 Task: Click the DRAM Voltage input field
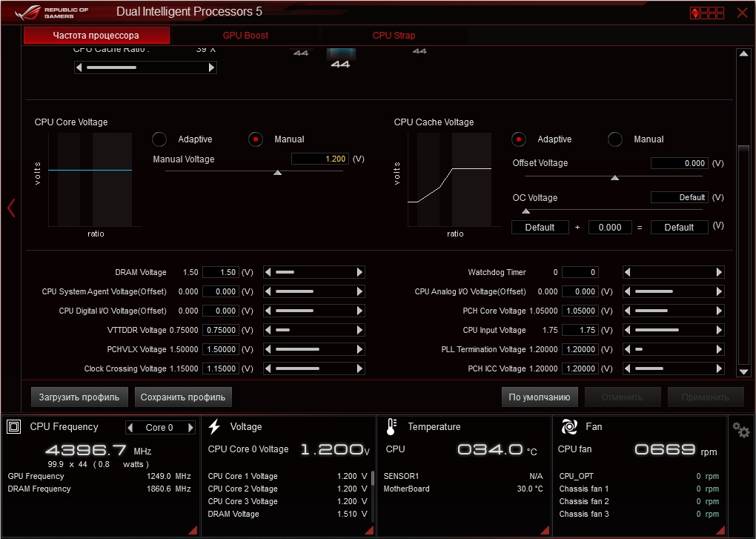(221, 272)
